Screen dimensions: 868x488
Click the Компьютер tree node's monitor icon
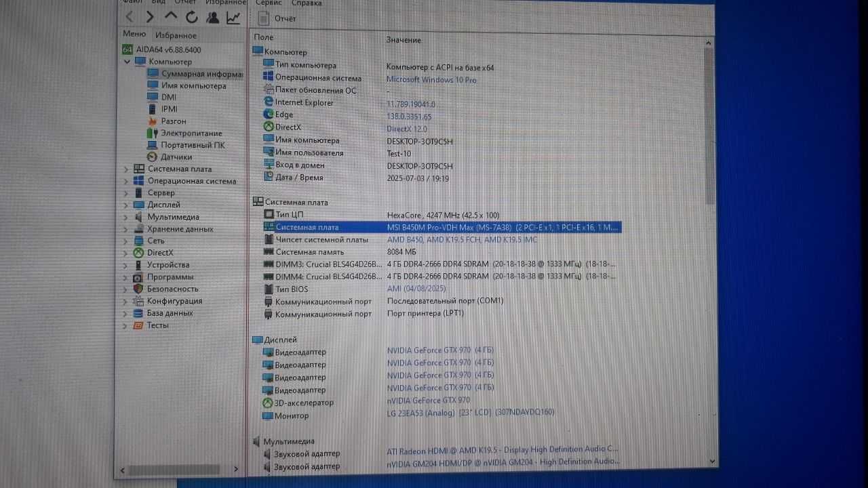(x=140, y=62)
